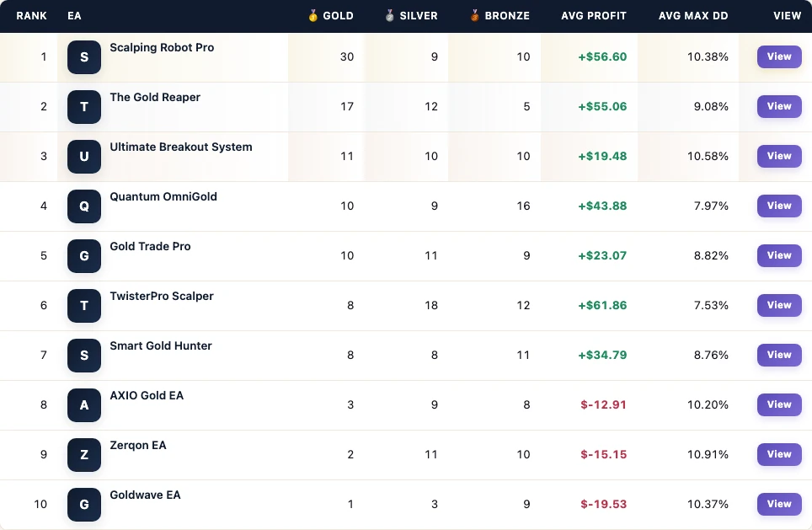This screenshot has height=530, width=812.
Task: Click the A avatar for AXIO Gold EA
Action: 84,405
